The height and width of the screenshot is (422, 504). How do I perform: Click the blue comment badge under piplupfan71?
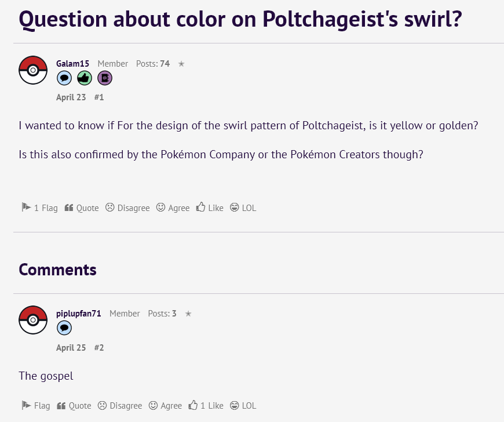tap(64, 328)
